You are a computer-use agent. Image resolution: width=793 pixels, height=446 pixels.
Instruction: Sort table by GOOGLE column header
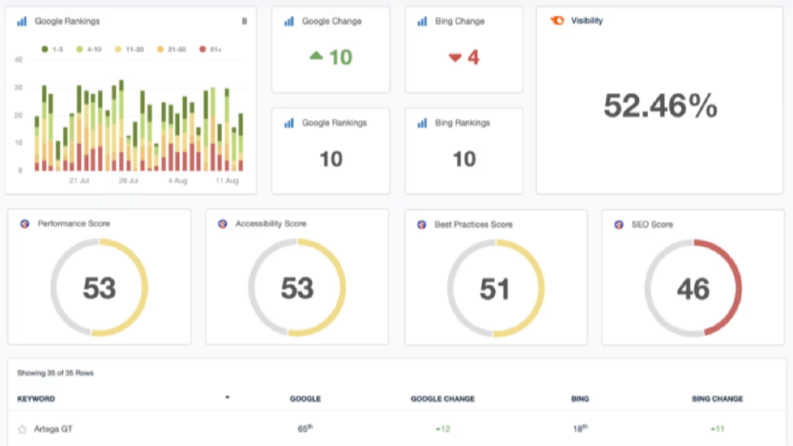click(x=305, y=398)
